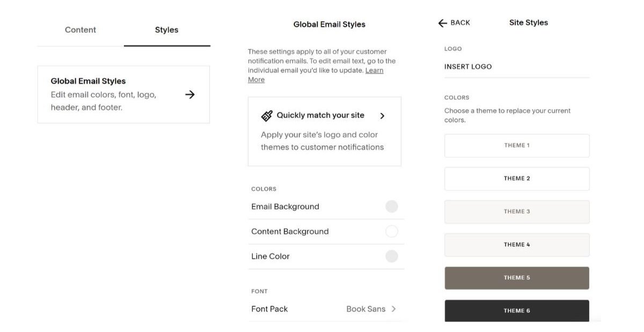The width and height of the screenshot is (644, 332).
Task: Click the chevron next to Book Sans
Action: pos(394,308)
